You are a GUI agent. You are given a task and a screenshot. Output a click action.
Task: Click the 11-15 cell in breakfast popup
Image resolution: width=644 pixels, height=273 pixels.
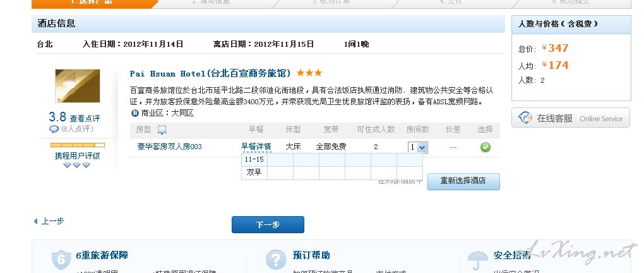pos(254,159)
